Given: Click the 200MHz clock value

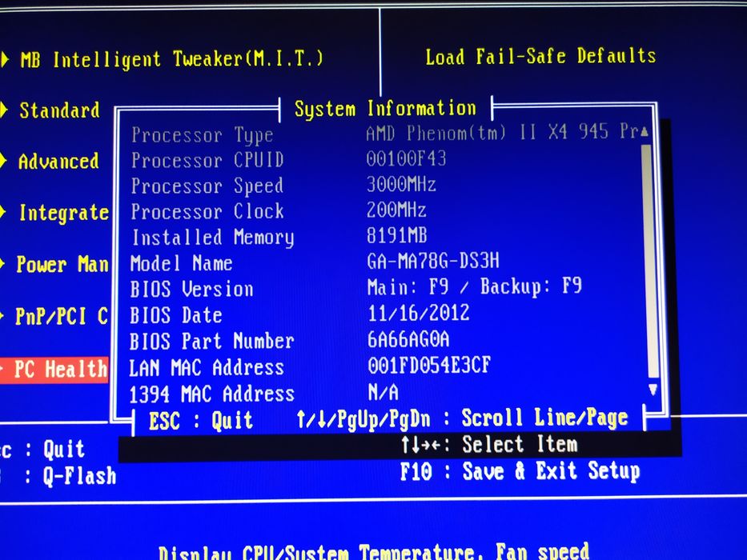Looking at the screenshot, I should pyautogui.click(x=396, y=210).
